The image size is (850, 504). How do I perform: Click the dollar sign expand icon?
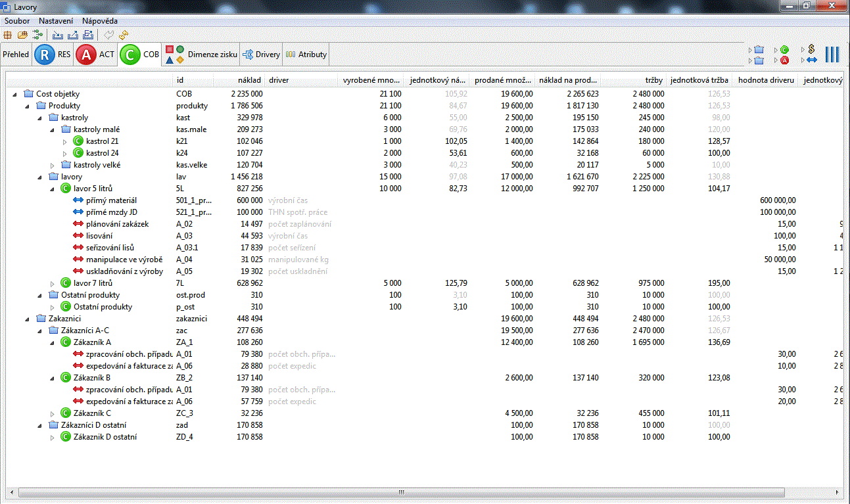(811, 49)
